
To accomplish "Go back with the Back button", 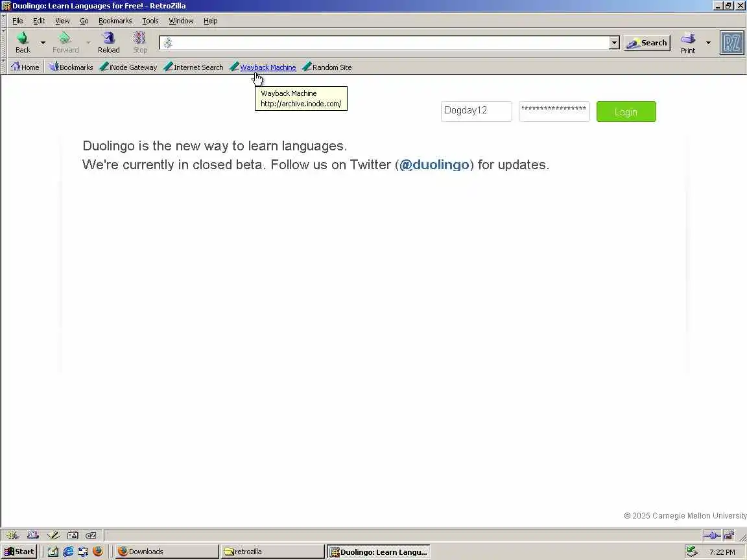I will click(x=23, y=42).
